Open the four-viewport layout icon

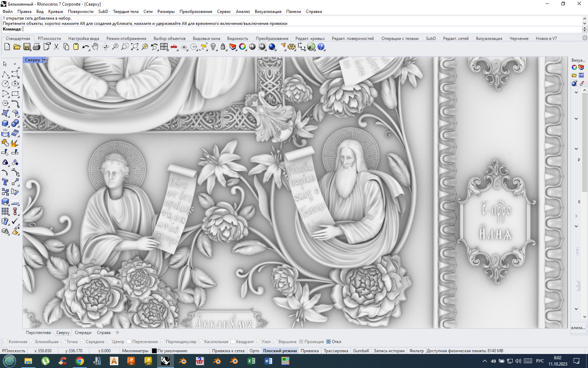pos(164,47)
